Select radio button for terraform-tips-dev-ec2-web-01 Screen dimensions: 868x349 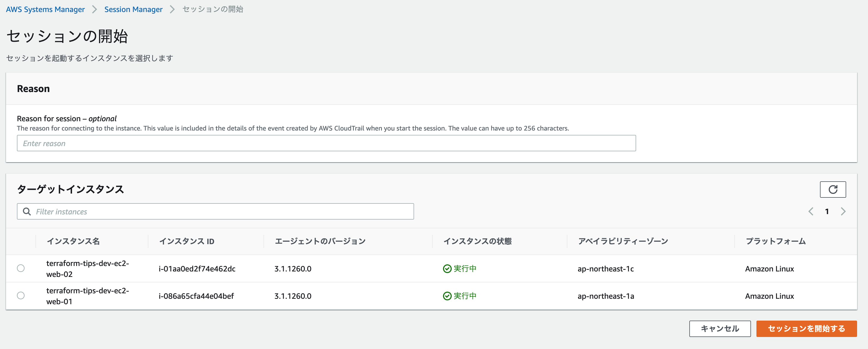point(21,296)
